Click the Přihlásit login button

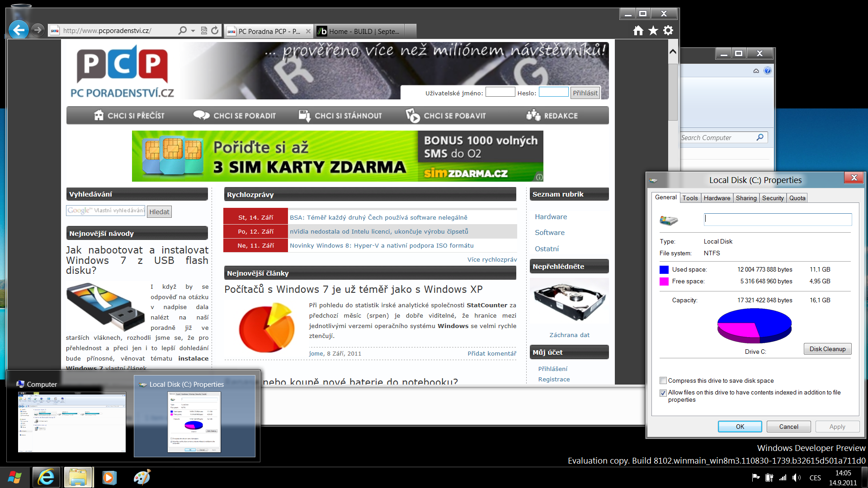[585, 93]
